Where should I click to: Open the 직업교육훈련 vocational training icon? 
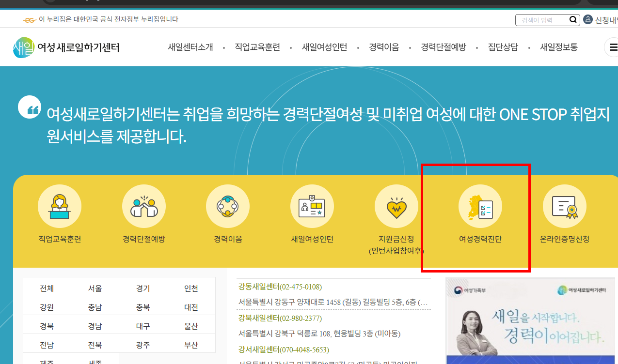(x=59, y=206)
